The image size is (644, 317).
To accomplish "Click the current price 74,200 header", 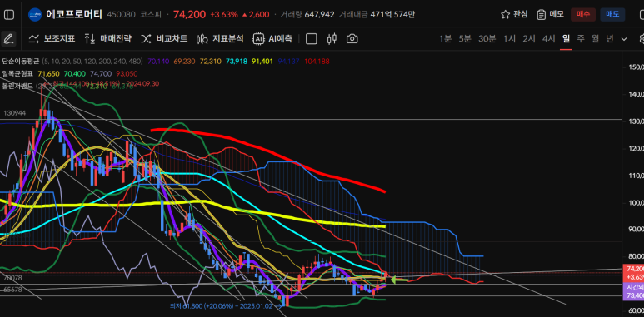I will (x=189, y=15).
